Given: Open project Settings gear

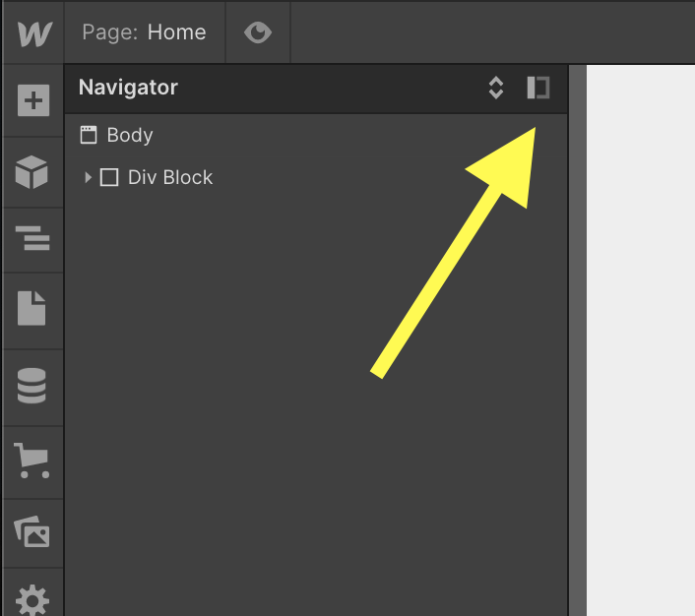Looking at the screenshot, I should [x=32, y=597].
